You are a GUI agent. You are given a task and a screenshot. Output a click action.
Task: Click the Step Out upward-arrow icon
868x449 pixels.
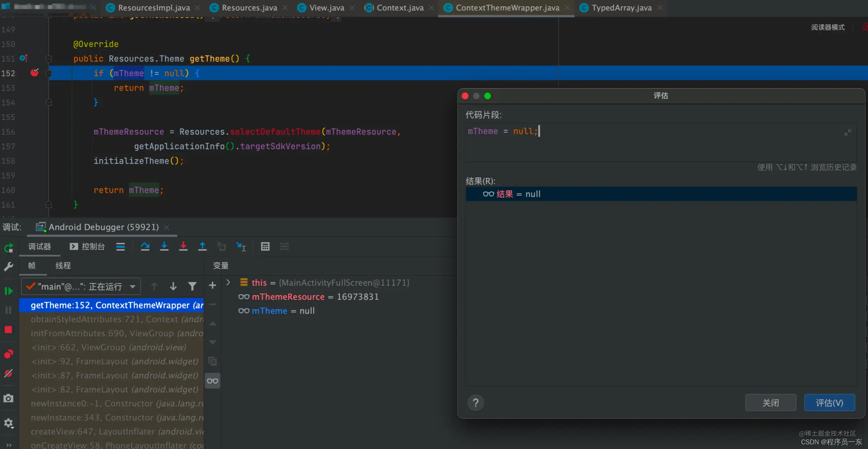pyautogui.click(x=202, y=246)
